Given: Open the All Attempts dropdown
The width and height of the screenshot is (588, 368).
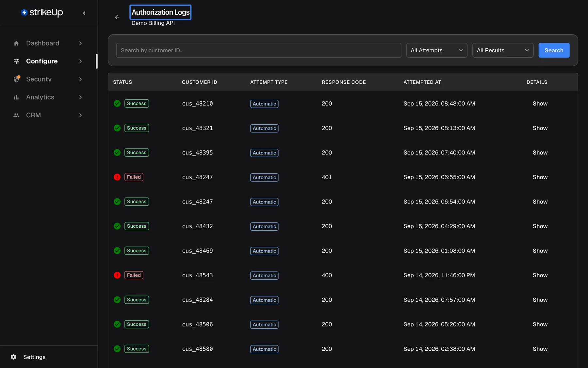Looking at the screenshot, I should pos(437,50).
